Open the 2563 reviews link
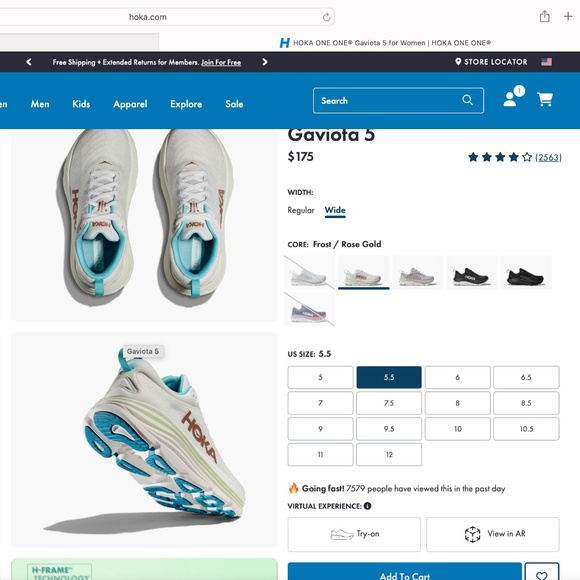The height and width of the screenshot is (580, 580). 549,158
